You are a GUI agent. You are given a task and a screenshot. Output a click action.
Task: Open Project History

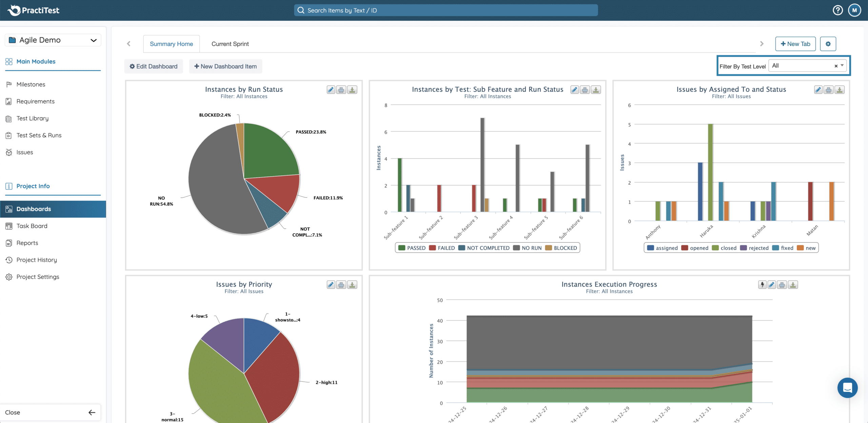coord(53,260)
